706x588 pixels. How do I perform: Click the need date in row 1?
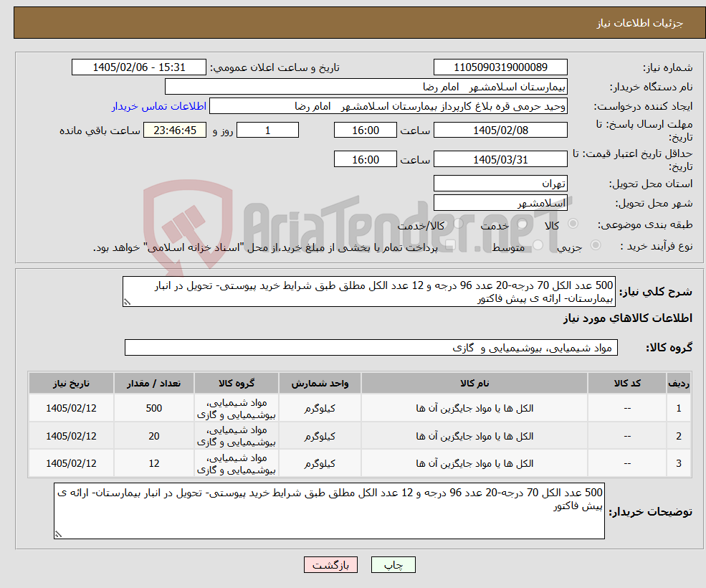click(71, 408)
